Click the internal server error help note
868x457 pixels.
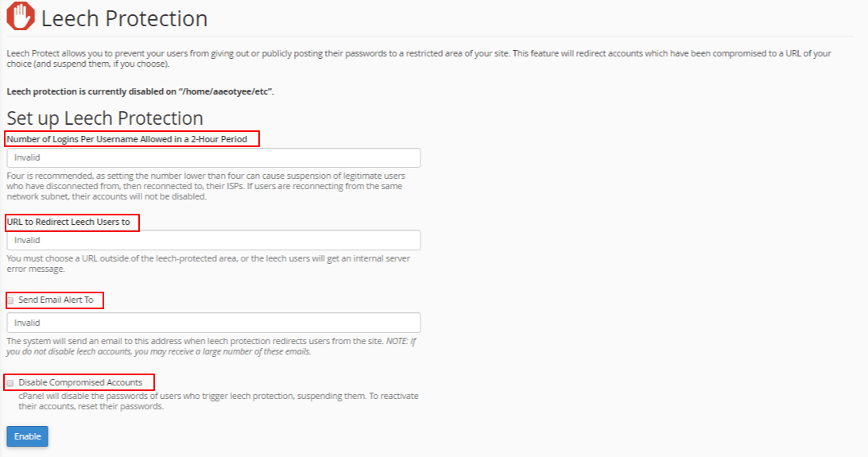208,263
